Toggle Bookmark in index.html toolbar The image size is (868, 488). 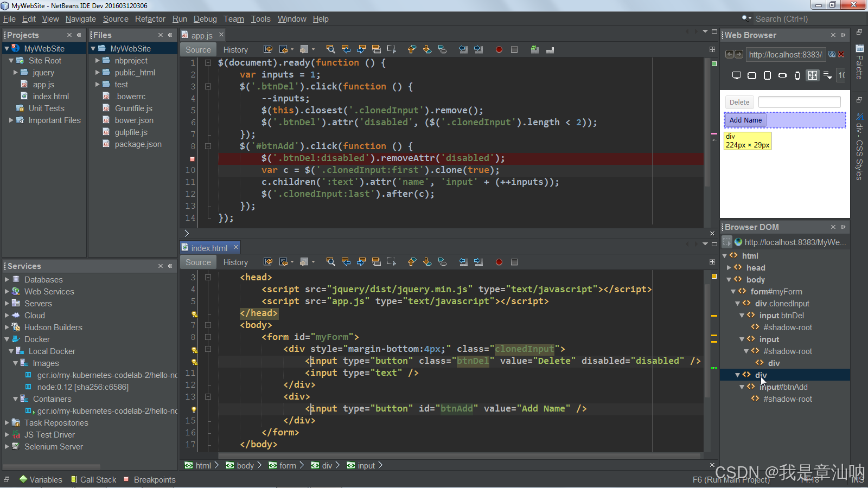pos(442,262)
